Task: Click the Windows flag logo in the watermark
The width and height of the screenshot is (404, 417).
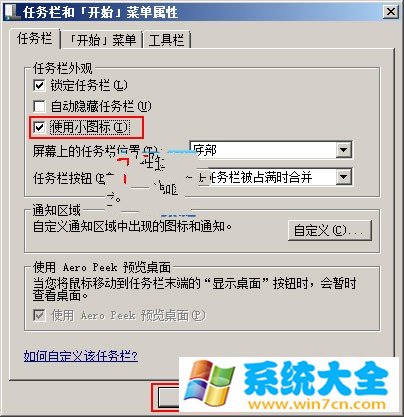Action: pyautogui.click(x=209, y=383)
